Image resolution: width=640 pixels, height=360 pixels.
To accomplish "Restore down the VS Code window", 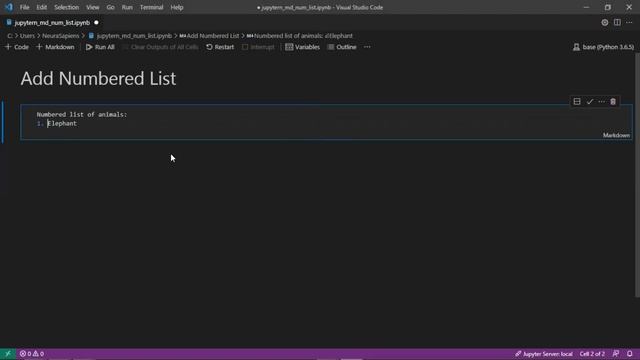I will (x=608, y=7).
